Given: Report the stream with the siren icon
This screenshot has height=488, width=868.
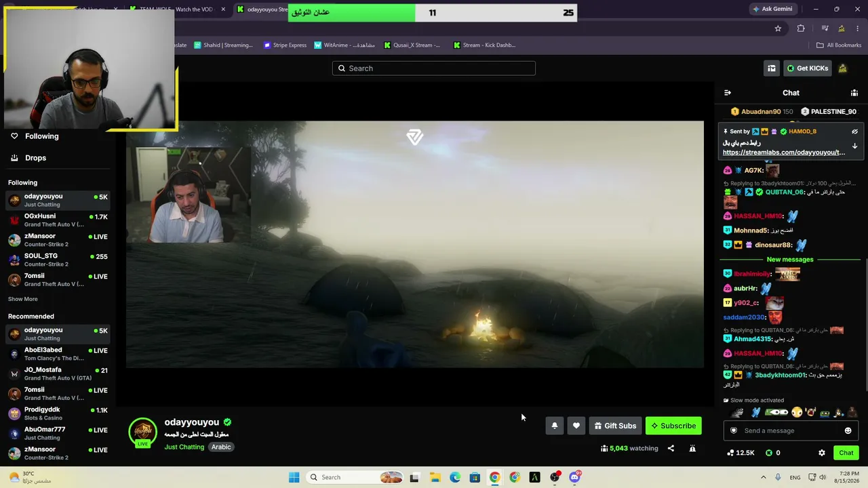Looking at the screenshot, I should tap(692, 448).
